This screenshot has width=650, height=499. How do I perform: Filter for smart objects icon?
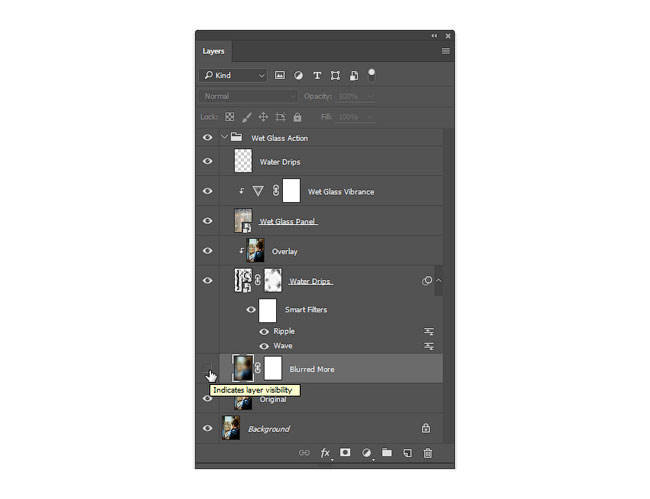[x=354, y=75]
